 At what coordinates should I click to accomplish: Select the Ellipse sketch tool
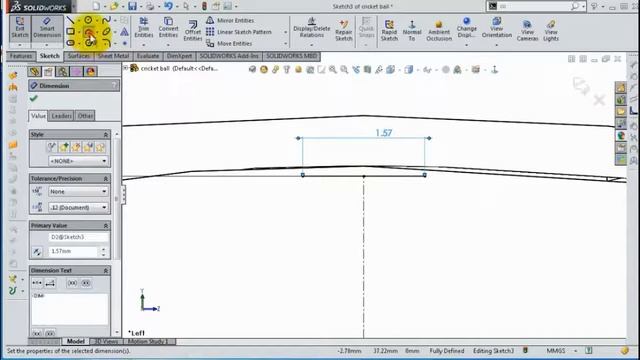[106, 31]
